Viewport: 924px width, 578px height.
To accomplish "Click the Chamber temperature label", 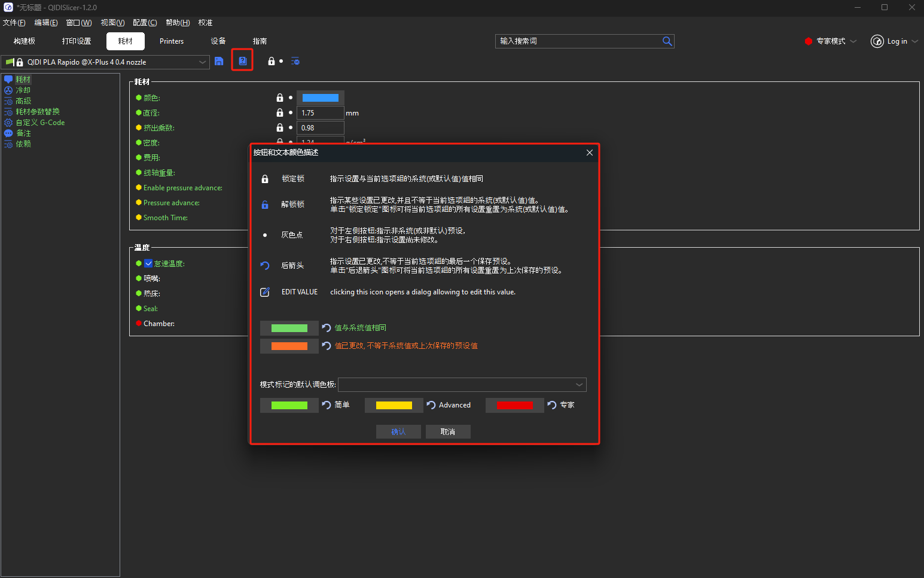I will click(x=159, y=324).
